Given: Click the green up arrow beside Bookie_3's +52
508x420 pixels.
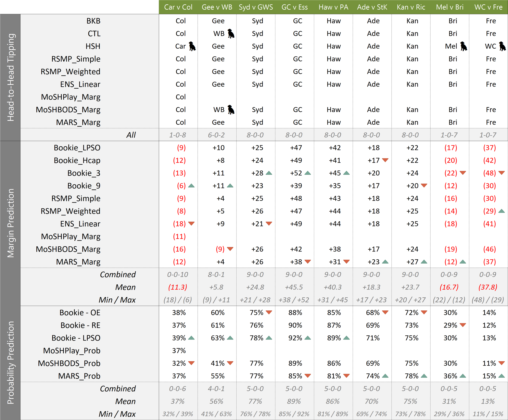Looking at the screenshot, I should coord(308,173).
